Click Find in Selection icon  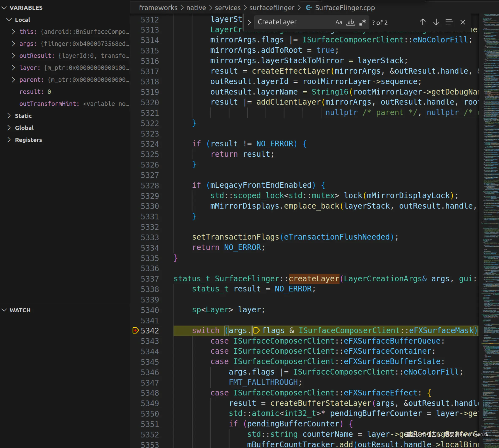point(449,22)
